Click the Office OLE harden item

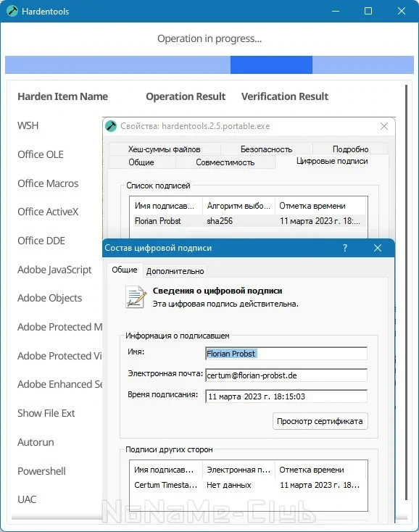41,154
